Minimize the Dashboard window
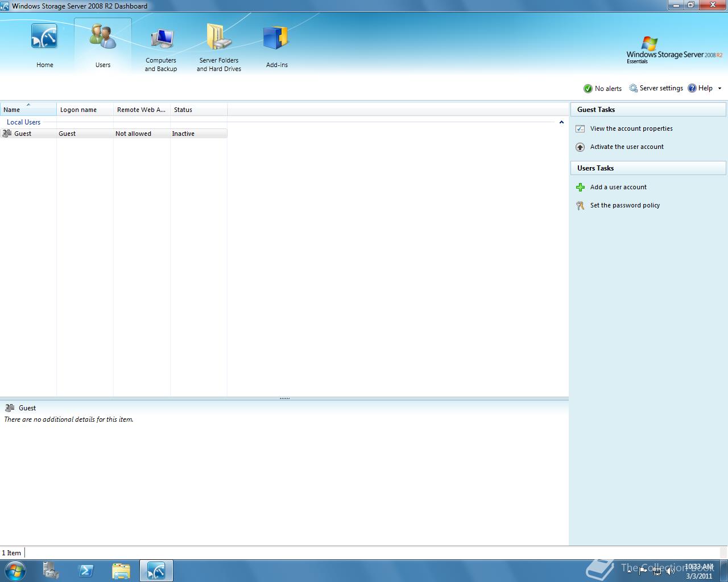The width and height of the screenshot is (728, 582). click(676, 5)
